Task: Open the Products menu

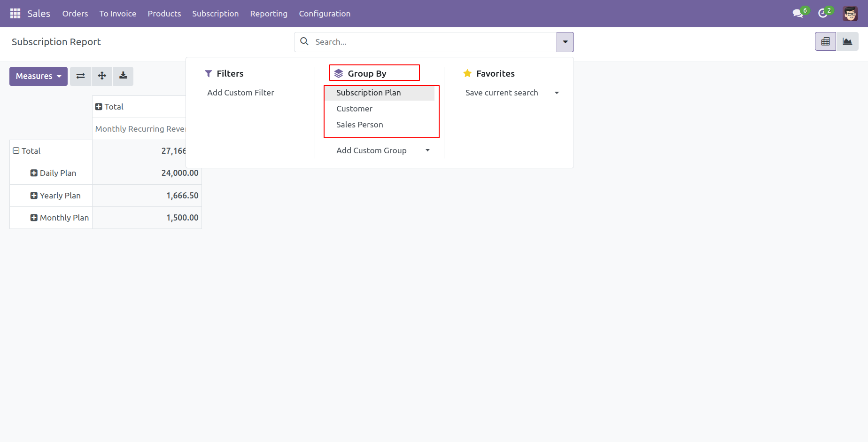Action: click(164, 14)
